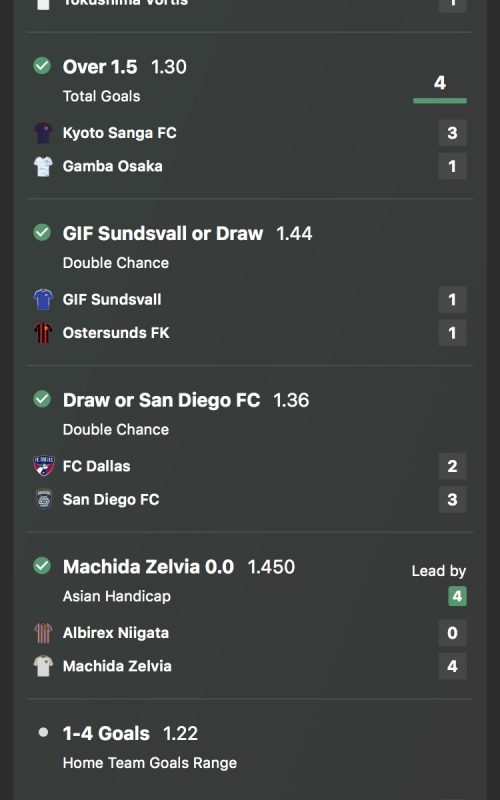The image size is (500, 800).
Task: Click the green total goals progress bar
Action: (440, 101)
